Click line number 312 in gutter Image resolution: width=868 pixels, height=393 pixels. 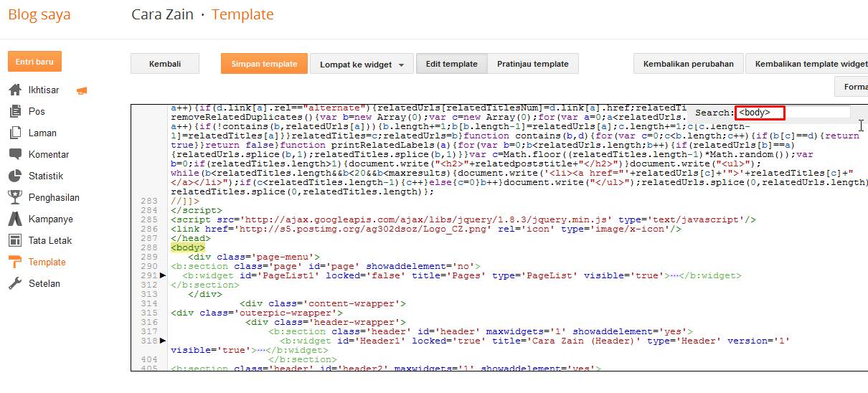point(149,285)
